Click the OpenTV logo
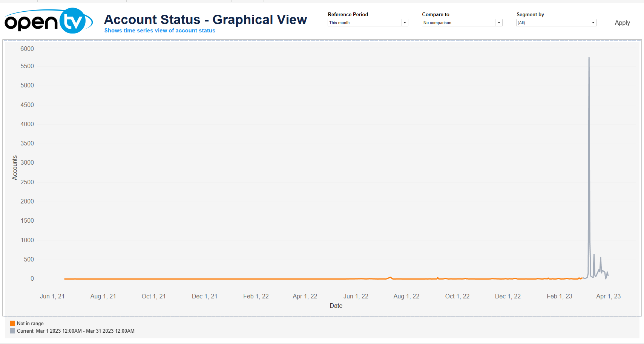The image size is (644, 344). coord(48,21)
